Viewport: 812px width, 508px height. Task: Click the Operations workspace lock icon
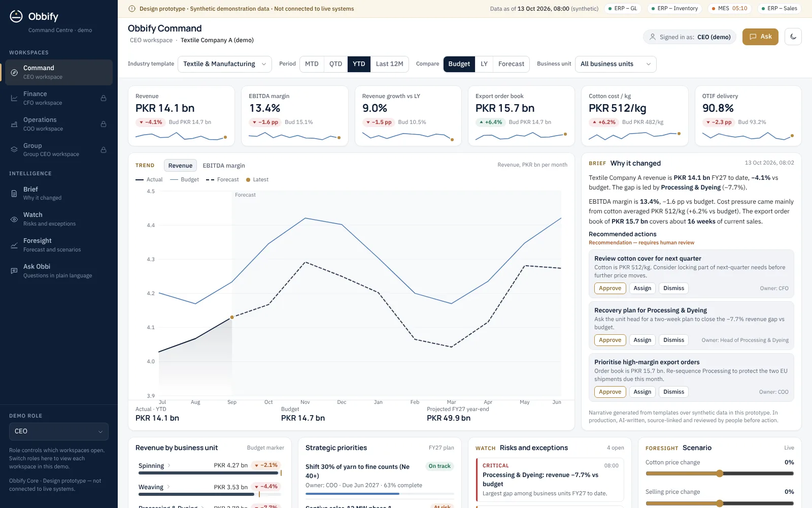click(x=104, y=124)
